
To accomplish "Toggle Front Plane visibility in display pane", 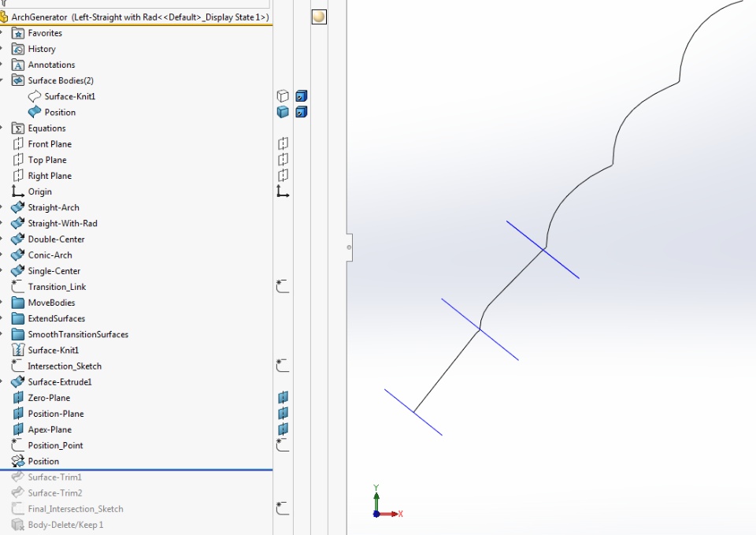I will point(283,143).
